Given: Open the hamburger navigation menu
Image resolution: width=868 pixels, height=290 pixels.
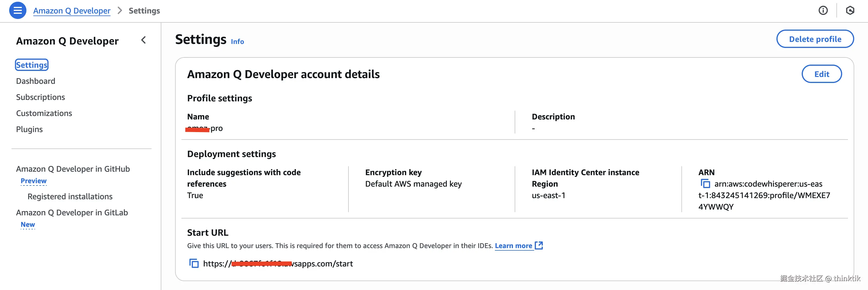Looking at the screenshot, I should (18, 10).
